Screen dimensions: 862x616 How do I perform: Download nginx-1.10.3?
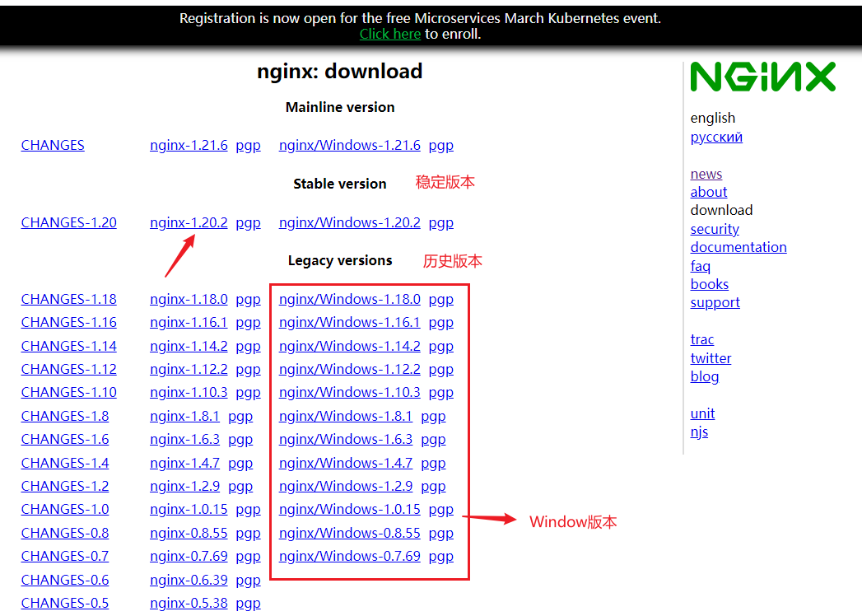[189, 393]
